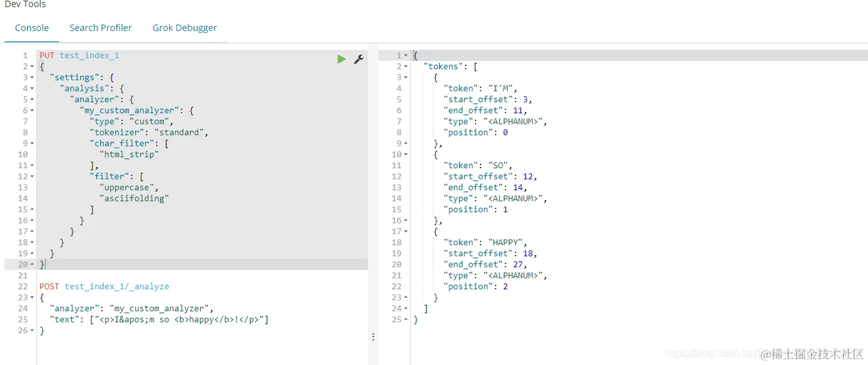Collapse the "settings" block at line 3

[x=32, y=78]
